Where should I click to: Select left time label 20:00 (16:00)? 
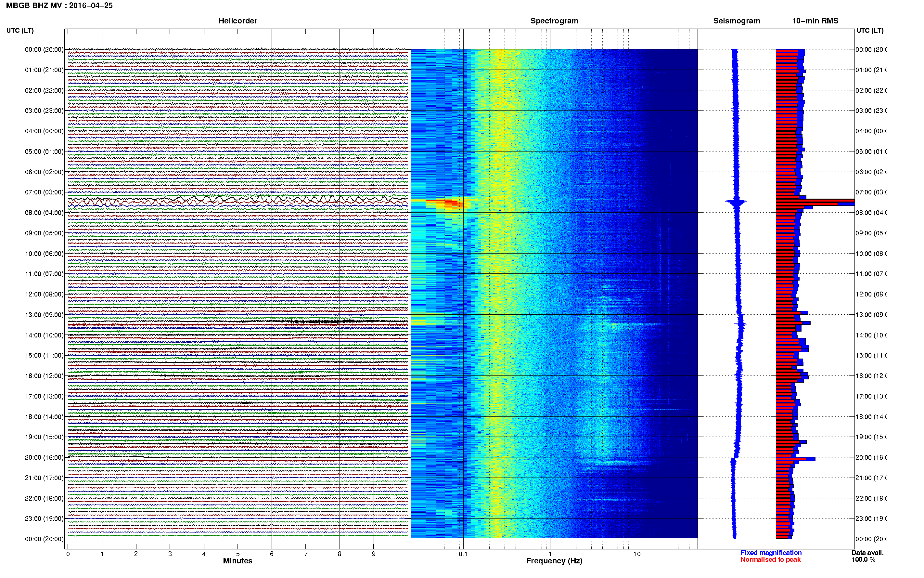(x=44, y=457)
